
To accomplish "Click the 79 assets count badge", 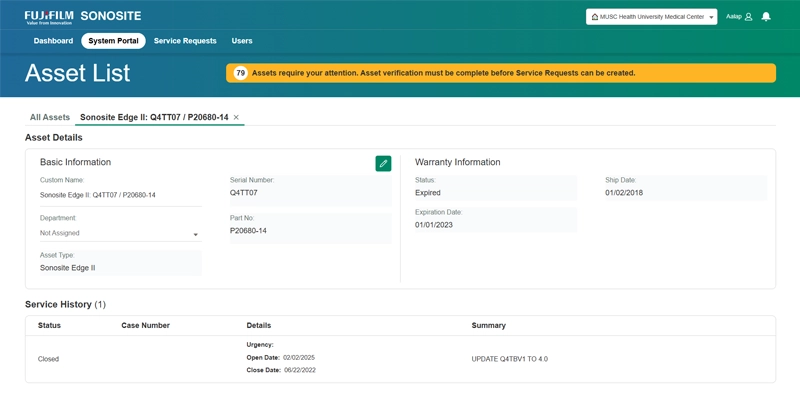I will 241,73.
